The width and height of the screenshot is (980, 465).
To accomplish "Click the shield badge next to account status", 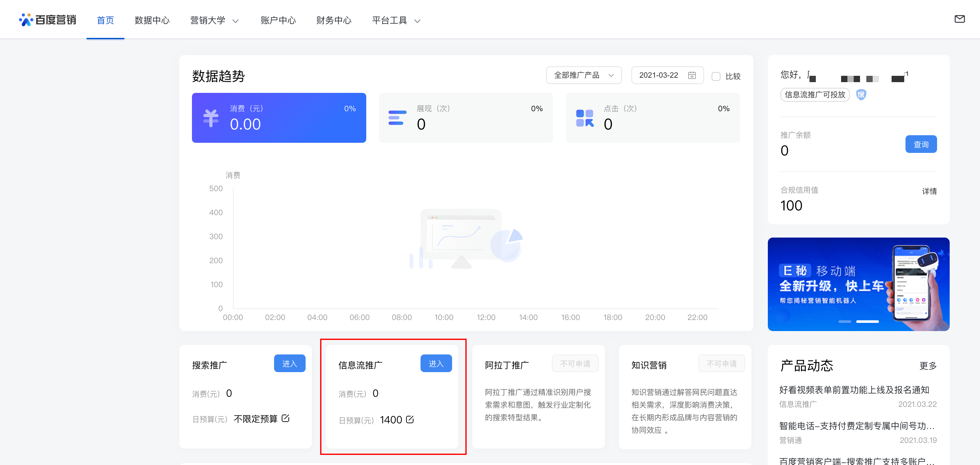I will pyautogui.click(x=861, y=94).
